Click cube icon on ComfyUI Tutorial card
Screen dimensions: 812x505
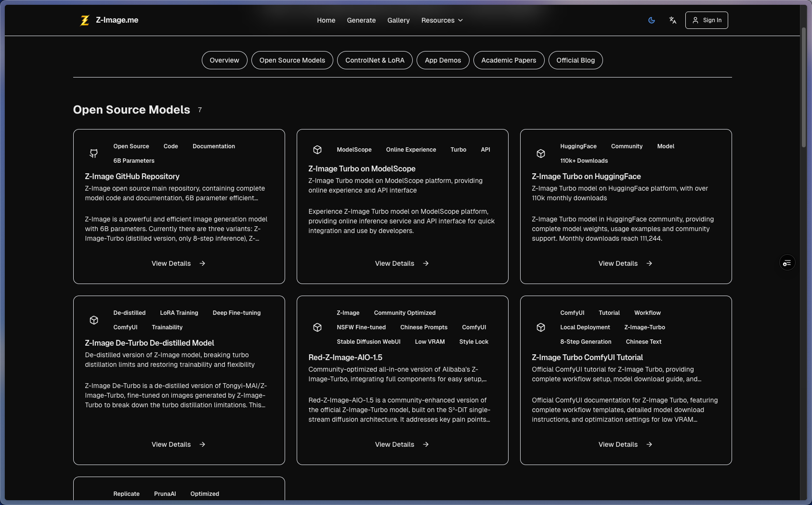tap(541, 327)
